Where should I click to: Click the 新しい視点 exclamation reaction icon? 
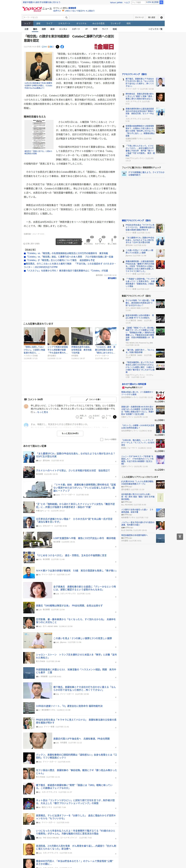tap(112, 240)
